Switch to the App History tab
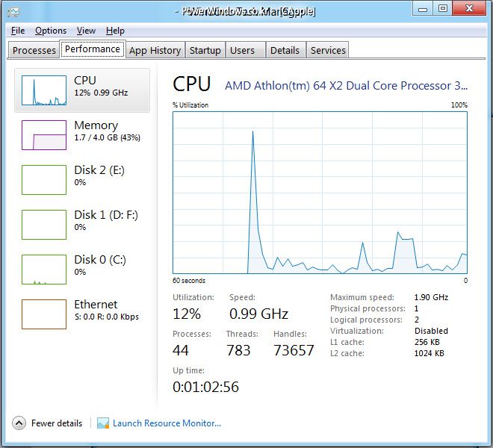This screenshot has height=448, width=493. (155, 50)
